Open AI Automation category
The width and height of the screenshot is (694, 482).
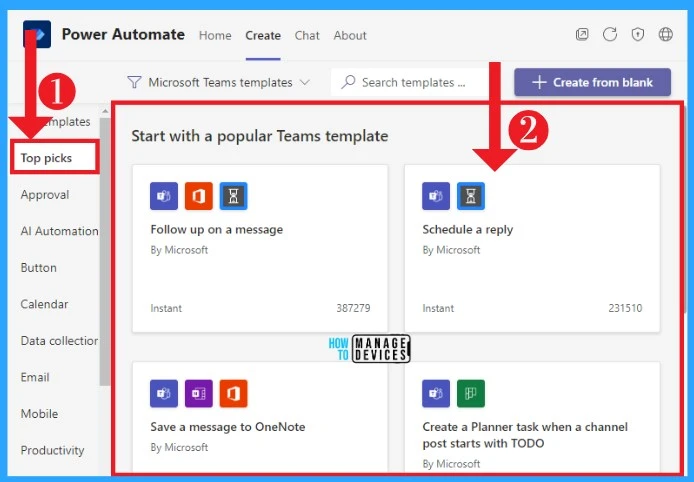click(x=59, y=231)
